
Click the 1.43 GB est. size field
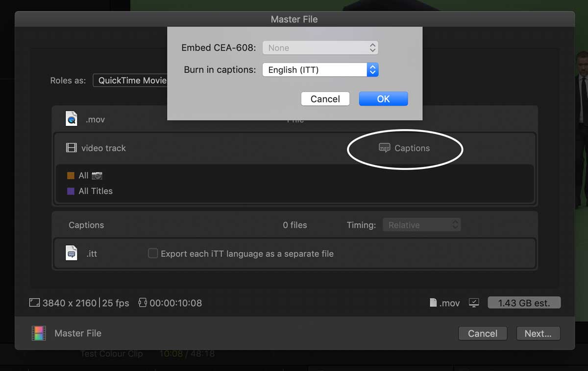coord(524,303)
